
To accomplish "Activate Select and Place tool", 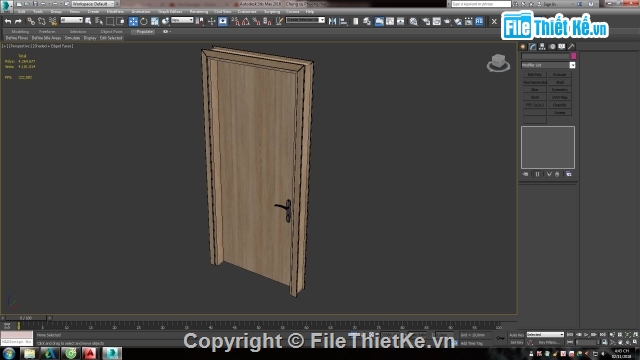I will (x=165, y=21).
